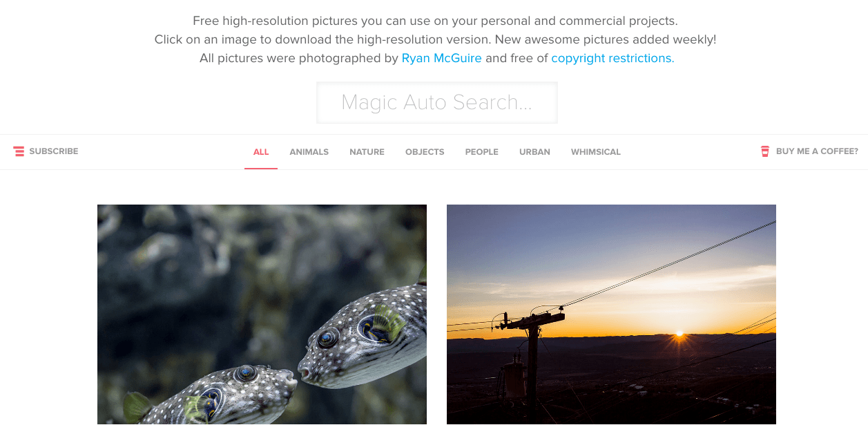The width and height of the screenshot is (868, 434).
Task: Open the Subscribe text link
Action: click(x=54, y=151)
